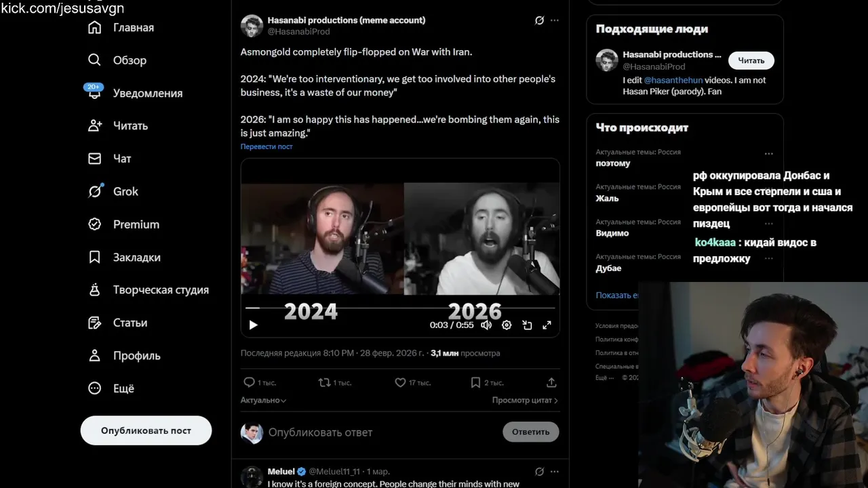Click Читать to follow Hasanabi productions
Image resolution: width=868 pixels, height=488 pixels.
751,60
